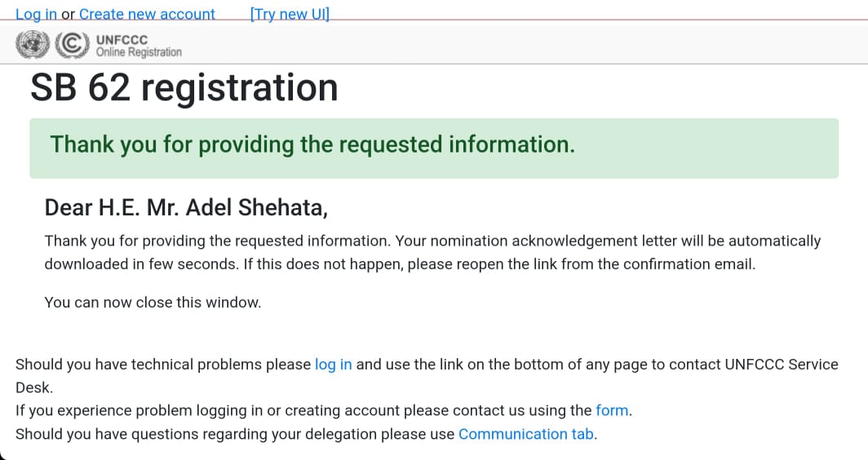Click the 'You can now close this window' text
Screen dimensions: 868x460
tap(153, 303)
